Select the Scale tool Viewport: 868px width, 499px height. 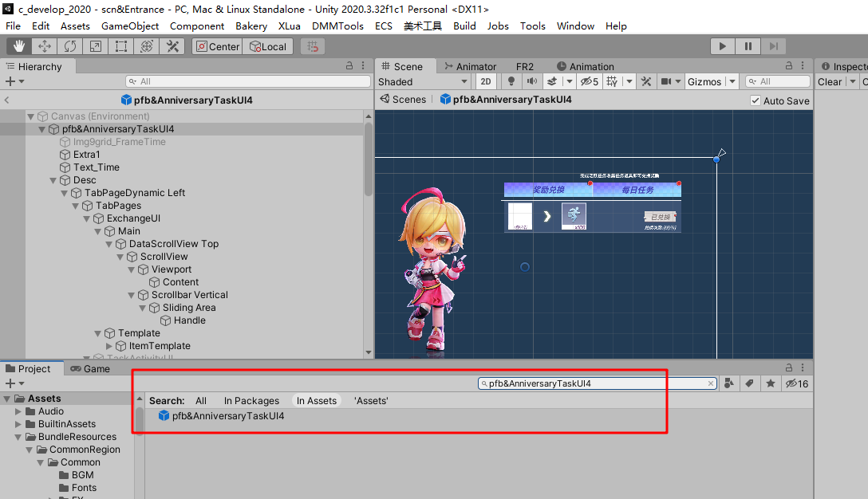coord(95,46)
